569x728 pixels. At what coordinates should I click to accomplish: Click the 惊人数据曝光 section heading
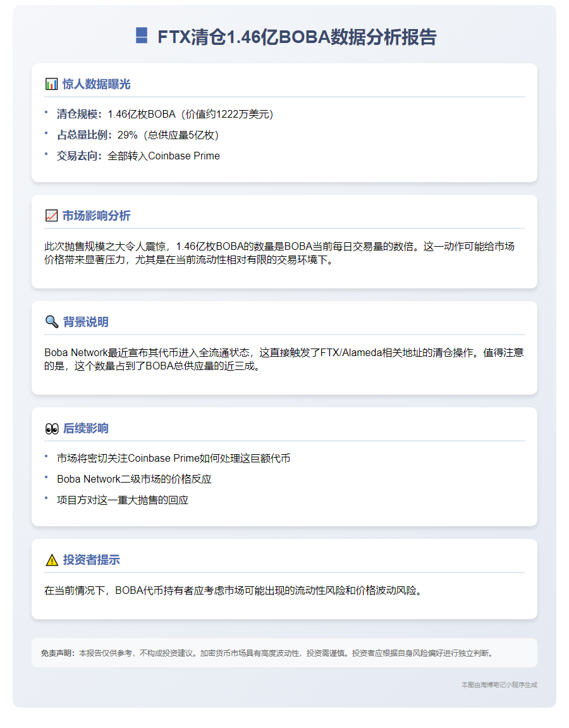tap(97, 84)
